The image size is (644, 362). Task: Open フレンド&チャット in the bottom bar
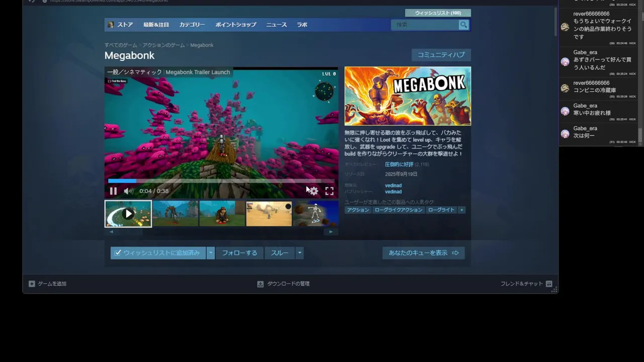(522, 284)
